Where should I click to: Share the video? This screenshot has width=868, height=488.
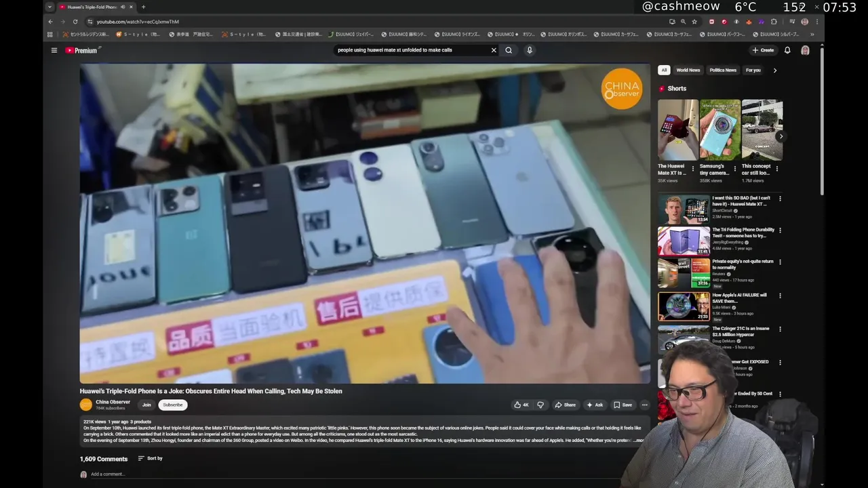[565, 405]
